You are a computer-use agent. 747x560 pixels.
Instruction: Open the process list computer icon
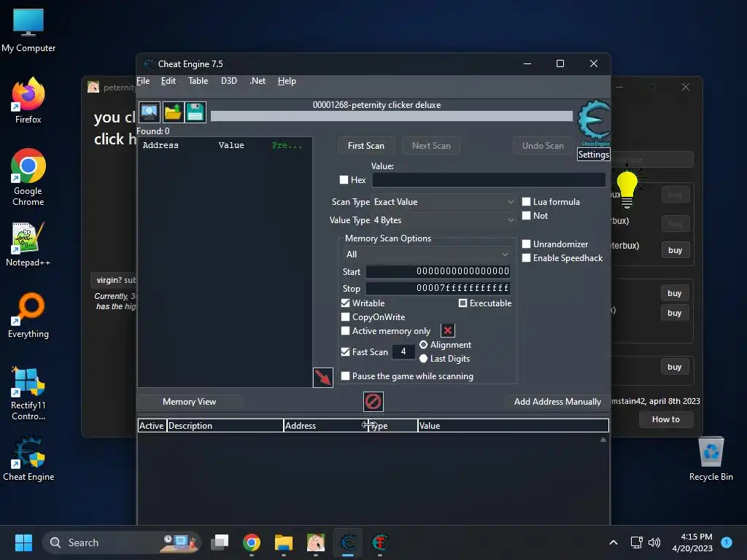pyautogui.click(x=150, y=112)
